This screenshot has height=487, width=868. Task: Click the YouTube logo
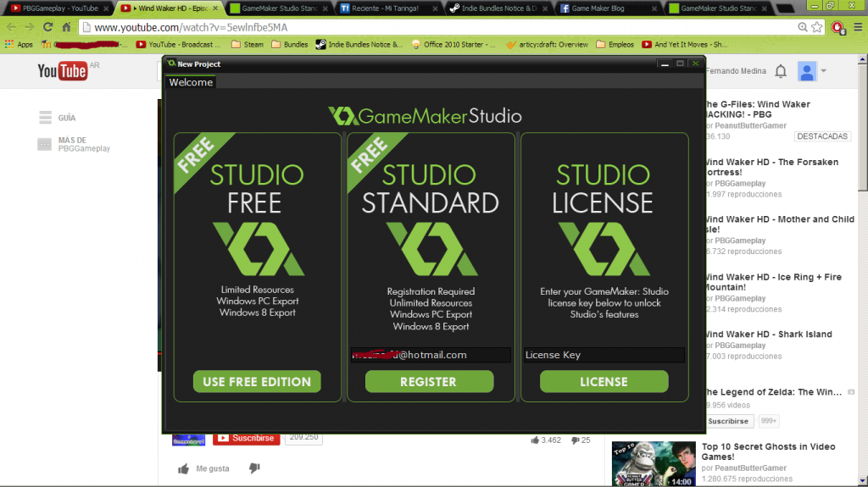(62, 71)
